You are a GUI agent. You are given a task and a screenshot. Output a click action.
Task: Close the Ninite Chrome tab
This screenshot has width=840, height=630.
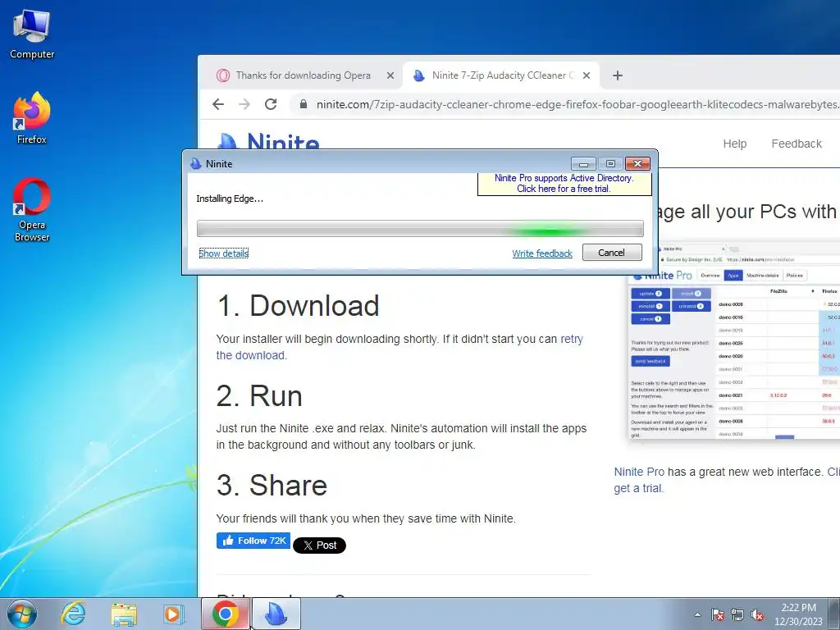587,75
